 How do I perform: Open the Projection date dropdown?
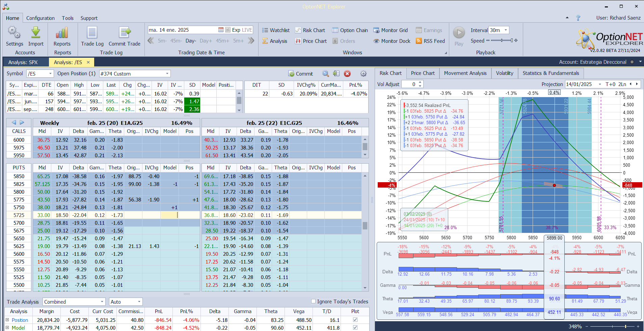(600, 84)
